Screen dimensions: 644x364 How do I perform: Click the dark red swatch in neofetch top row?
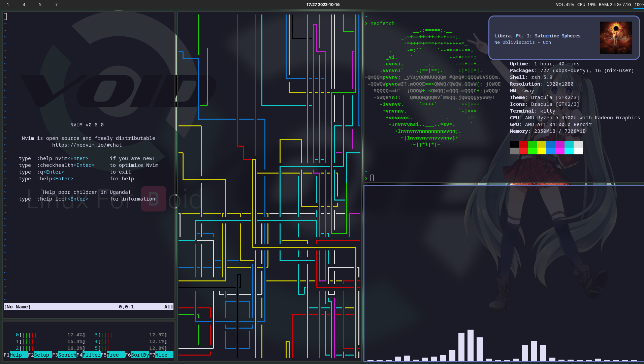[x=523, y=144]
